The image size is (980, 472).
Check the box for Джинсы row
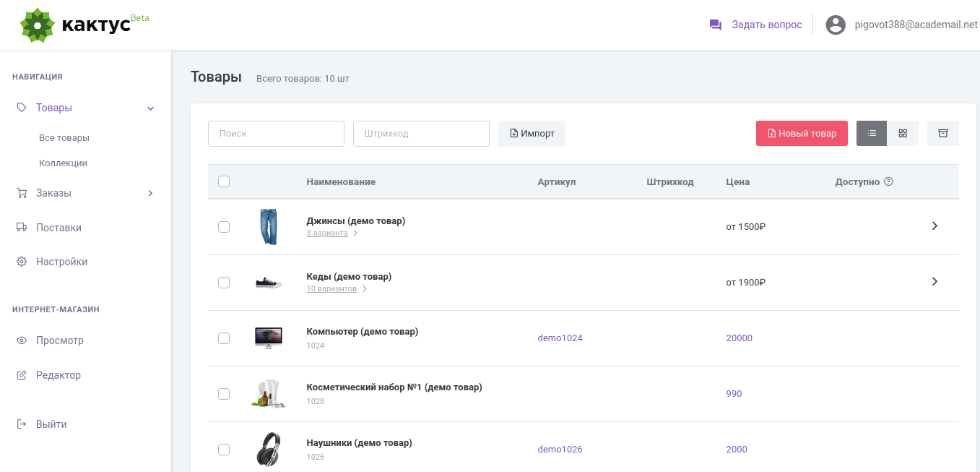click(224, 227)
